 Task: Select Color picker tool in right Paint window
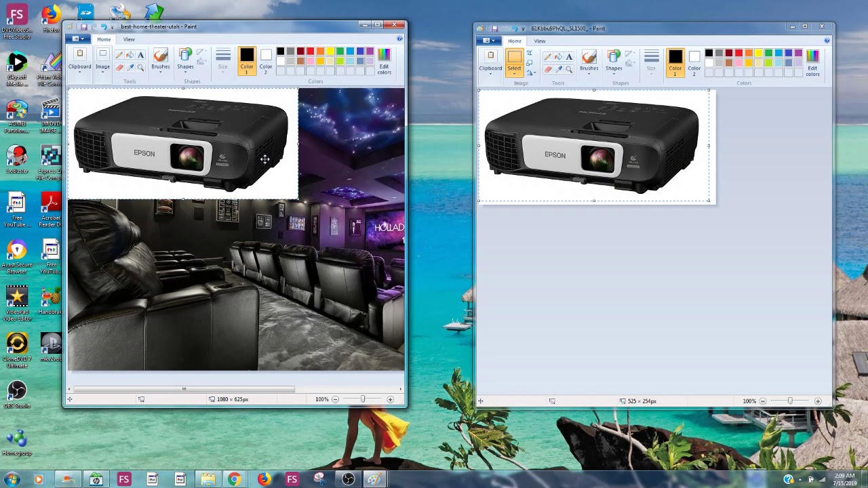coord(559,69)
